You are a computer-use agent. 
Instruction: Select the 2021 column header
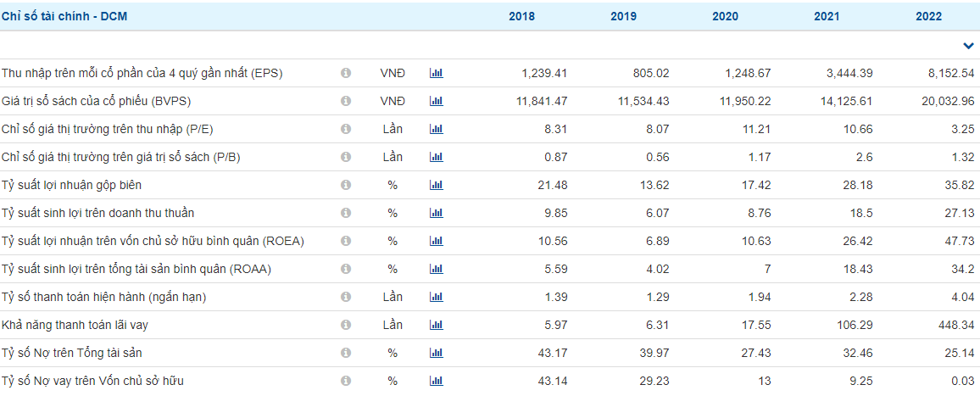pyautogui.click(x=827, y=17)
